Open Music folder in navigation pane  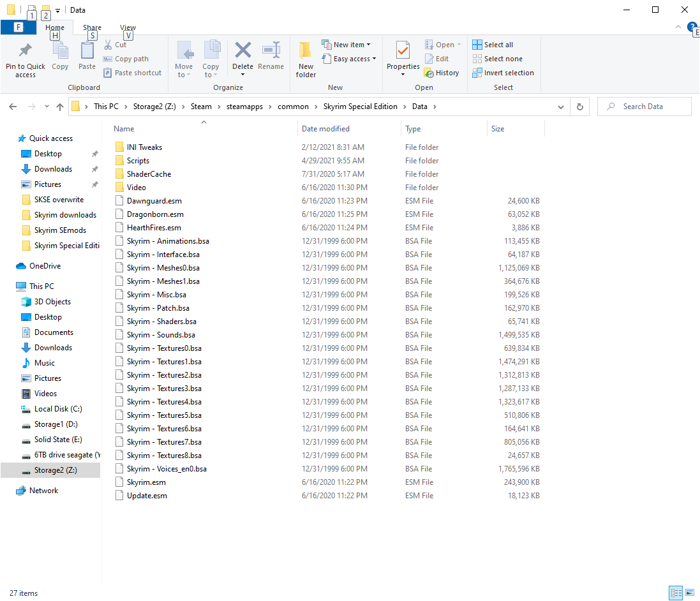coord(38,363)
